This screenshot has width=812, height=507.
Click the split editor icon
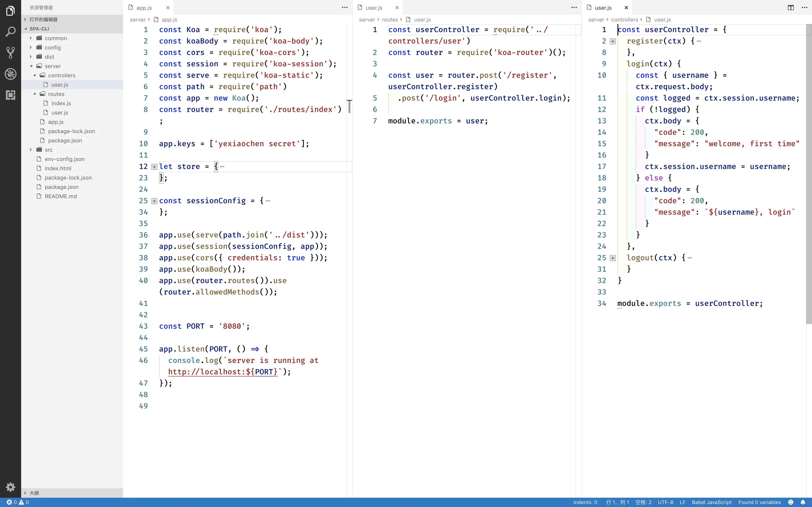pos(791,8)
